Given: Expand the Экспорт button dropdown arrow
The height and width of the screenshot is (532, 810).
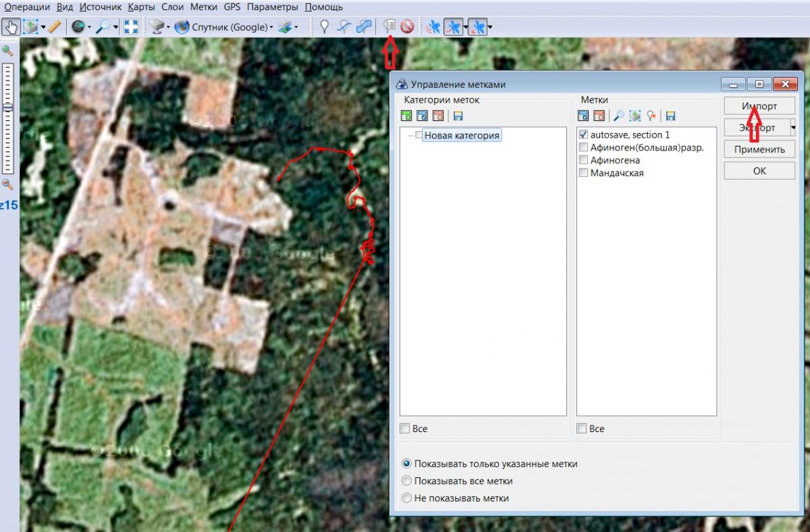Looking at the screenshot, I should coord(792,128).
